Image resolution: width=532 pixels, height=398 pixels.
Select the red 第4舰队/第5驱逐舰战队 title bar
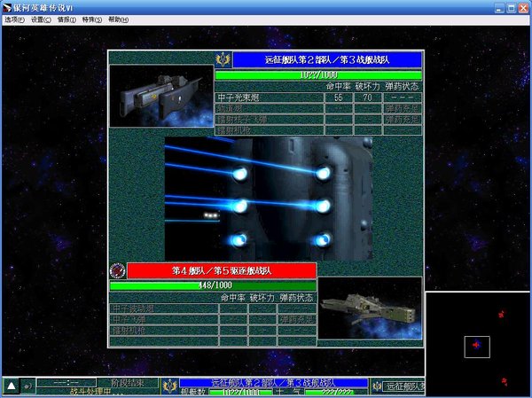[x=222, y=270]
